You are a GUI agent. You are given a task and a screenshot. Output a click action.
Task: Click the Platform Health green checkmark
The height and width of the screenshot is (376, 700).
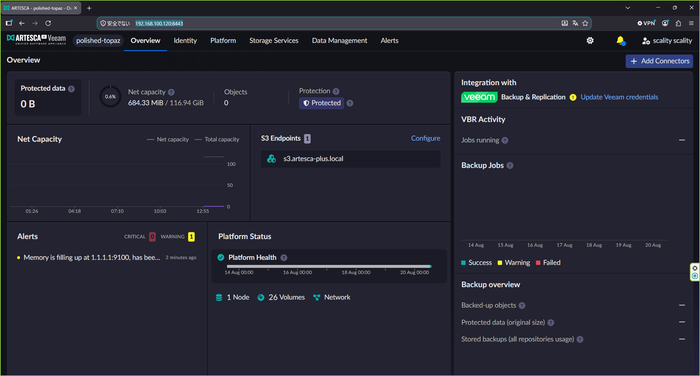[221, 257]
